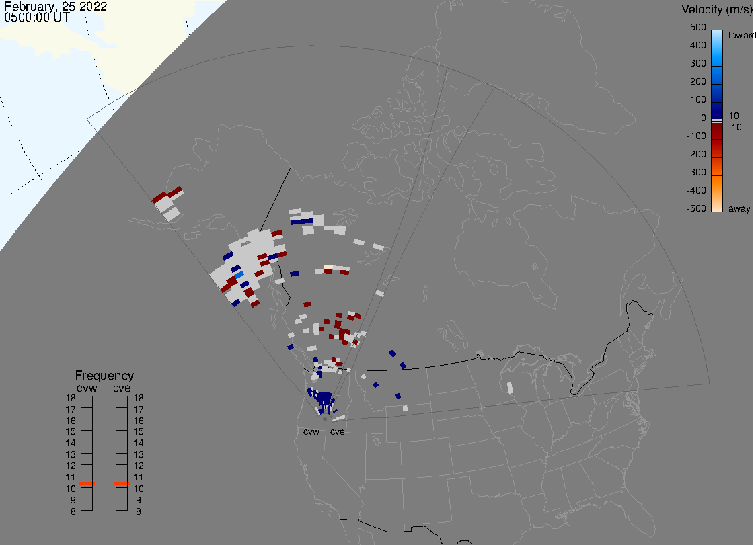Image resolution: width=756 pixels, height=545 pixels.
Task: Click the red frequency marker on the cvw bar
Action: (x=87, y=483)
